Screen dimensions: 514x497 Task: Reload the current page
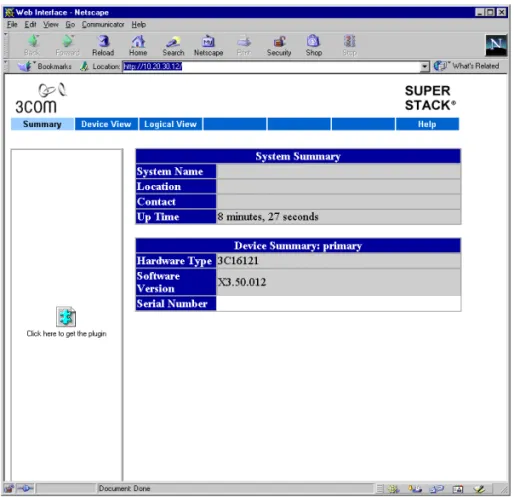pos(103,45)
